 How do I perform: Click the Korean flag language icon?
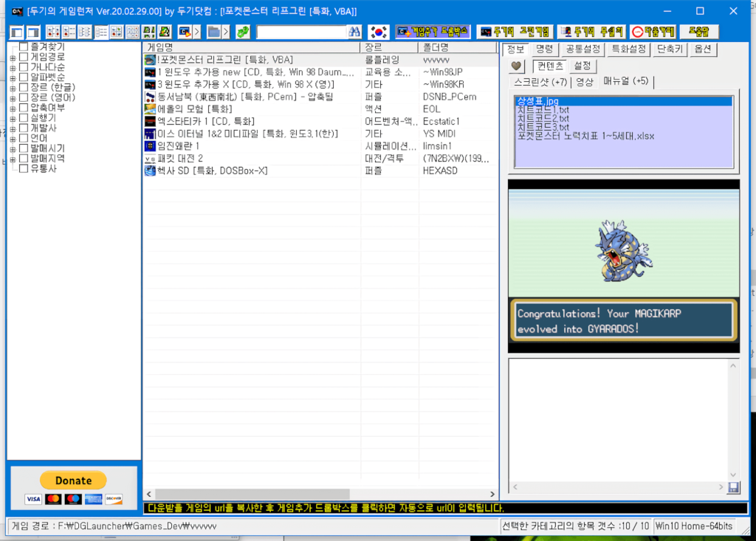point(379,32)
